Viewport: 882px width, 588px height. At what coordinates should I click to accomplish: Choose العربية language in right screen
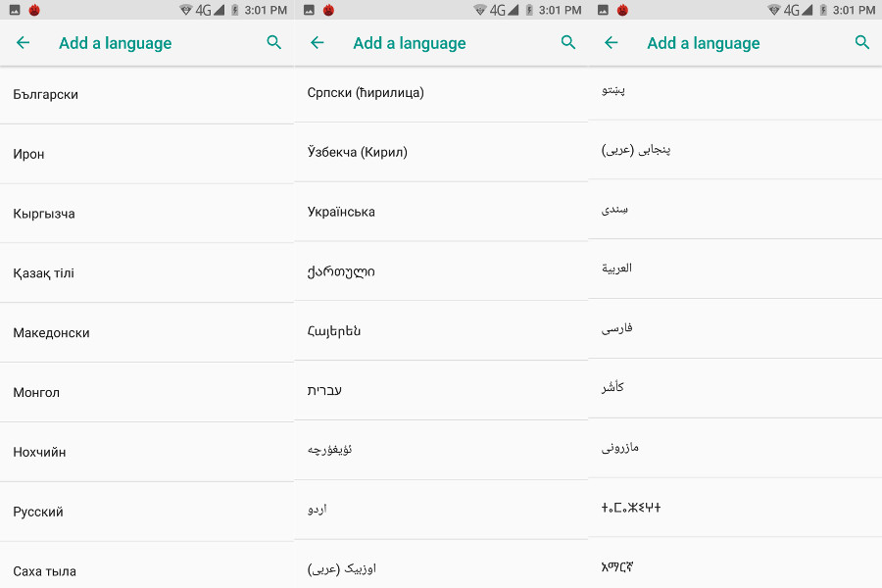735,269
